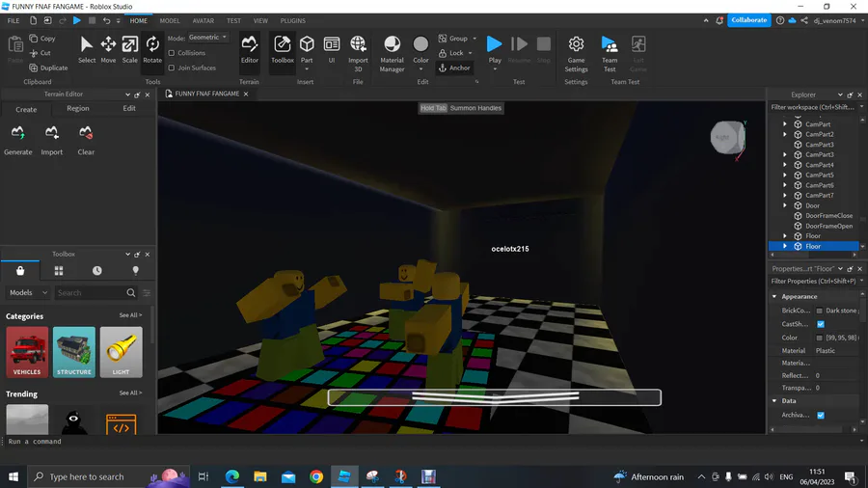The width and height of the screenshot is (868, 488).
Task: Click See All next to Categories
Action: click(130, 315)
